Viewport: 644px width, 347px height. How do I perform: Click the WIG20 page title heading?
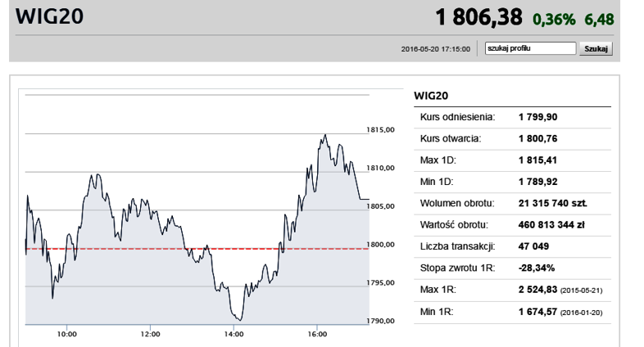click(49, 17)
